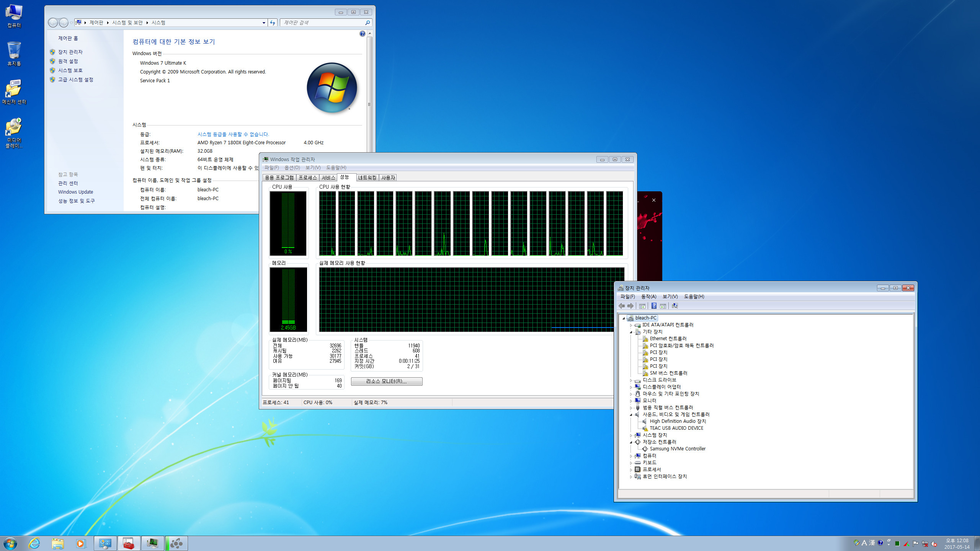Select Samsung NVMe Controller entry

(677, 449)
